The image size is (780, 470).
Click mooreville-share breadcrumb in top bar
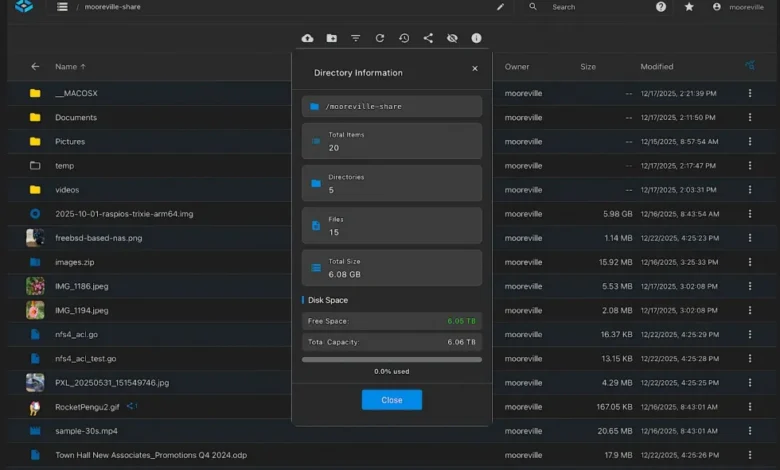point(112,7)
